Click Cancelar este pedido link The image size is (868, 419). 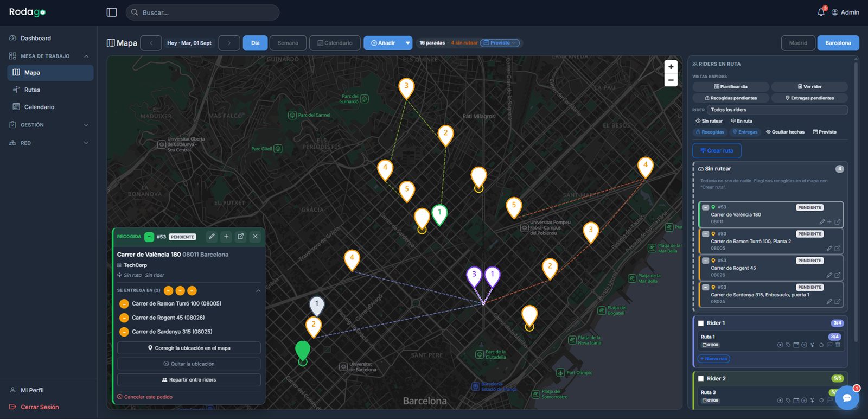point(145,397)
